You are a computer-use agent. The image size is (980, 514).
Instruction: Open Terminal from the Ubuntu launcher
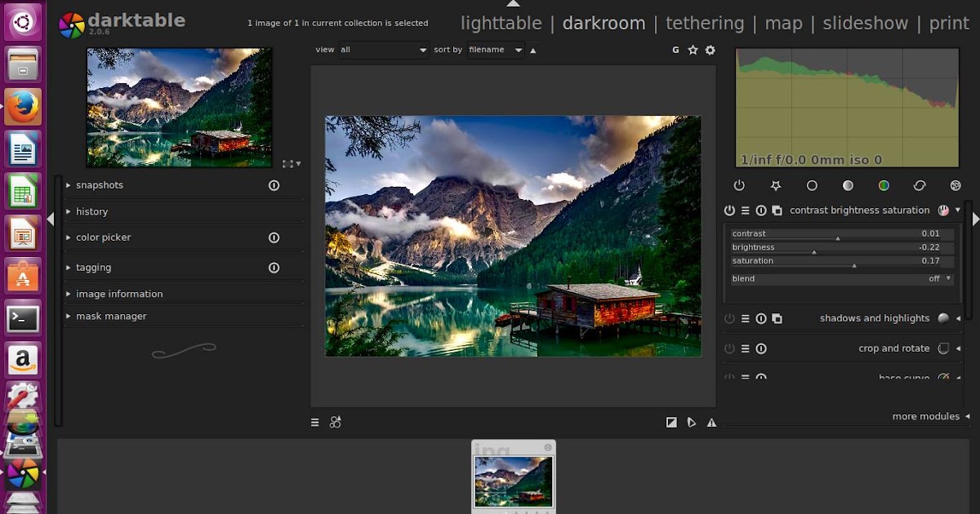[x=23, y=319]
